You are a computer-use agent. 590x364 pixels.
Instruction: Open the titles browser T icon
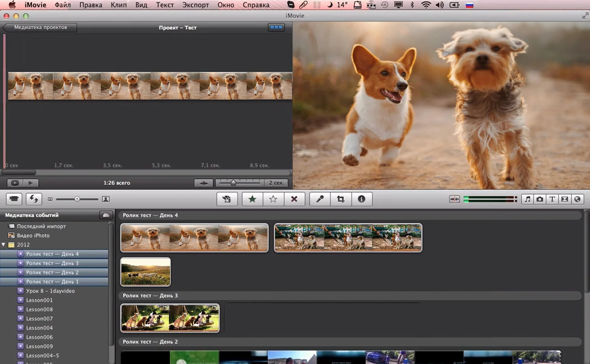pos(552,199)
